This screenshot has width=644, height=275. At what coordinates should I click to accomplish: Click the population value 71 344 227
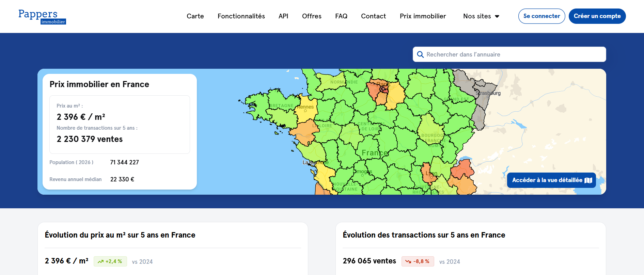click(125, 162)
